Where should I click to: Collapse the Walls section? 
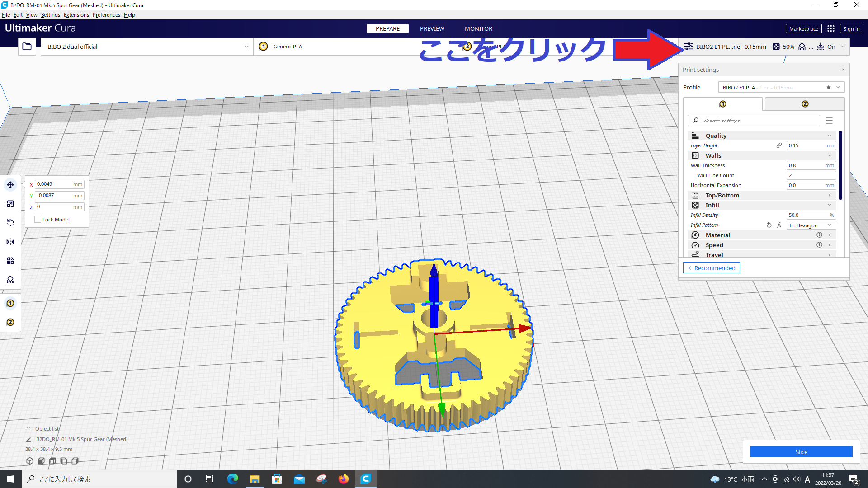coord(762,155)
